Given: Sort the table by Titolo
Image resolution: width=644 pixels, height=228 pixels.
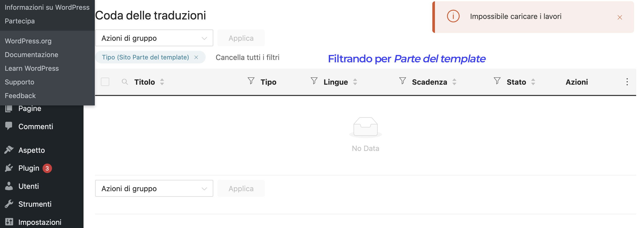Looking at the screenshot, I should [x=162, y=82].
